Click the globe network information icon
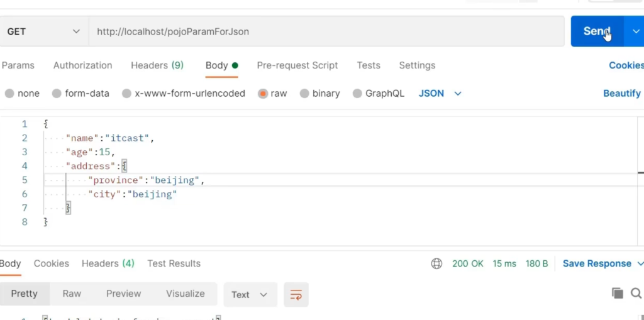The width and height of the screenshot is (644, 320). pos(436,263)
